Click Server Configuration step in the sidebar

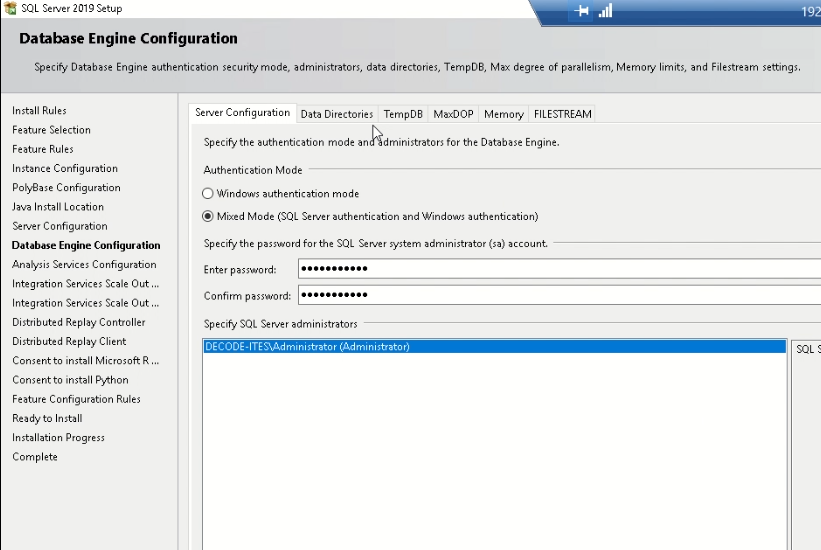pos(60,226)
